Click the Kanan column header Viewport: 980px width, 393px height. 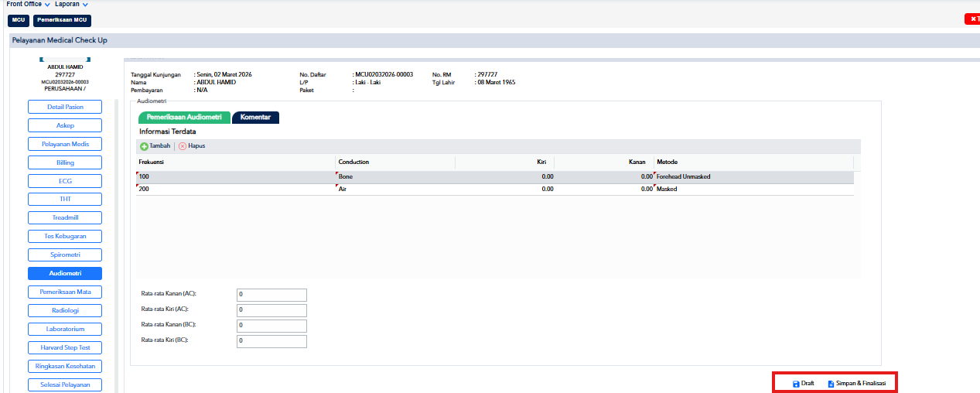coord(604,162)
